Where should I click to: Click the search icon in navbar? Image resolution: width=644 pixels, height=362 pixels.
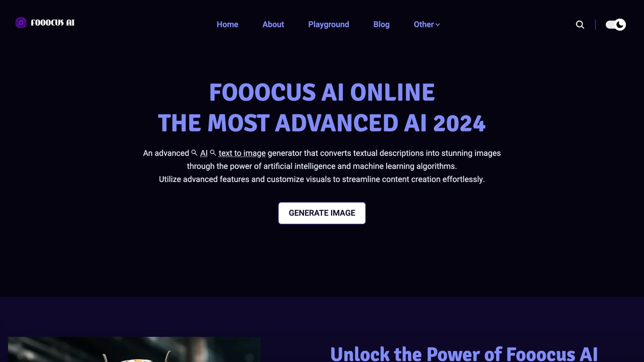point(580,24)
